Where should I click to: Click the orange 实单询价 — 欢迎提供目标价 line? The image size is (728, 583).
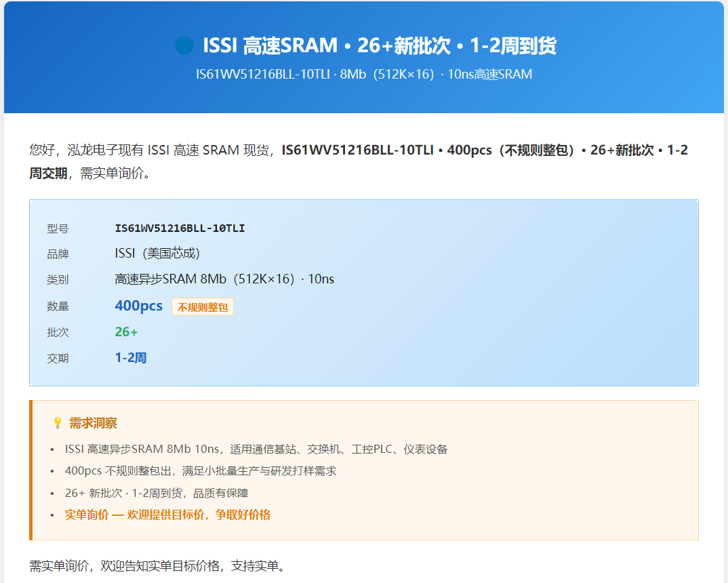167,515
